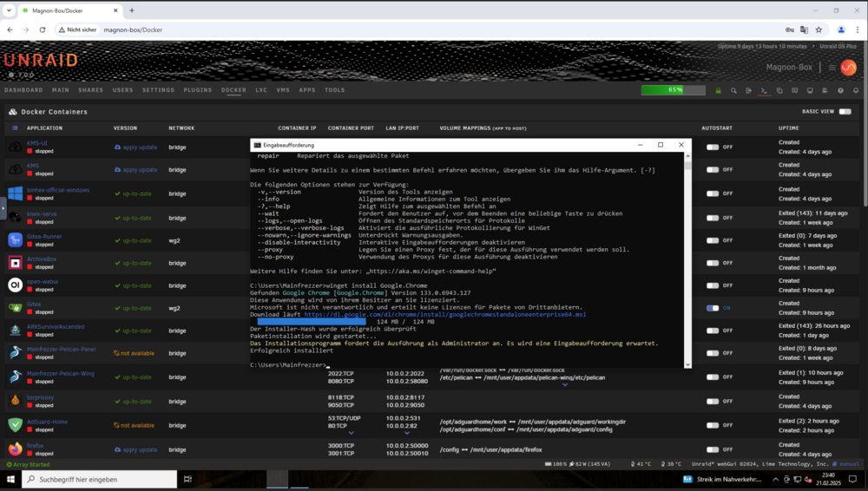Open the Settings menu
This screenshot has height=491, width=868.
158,90
